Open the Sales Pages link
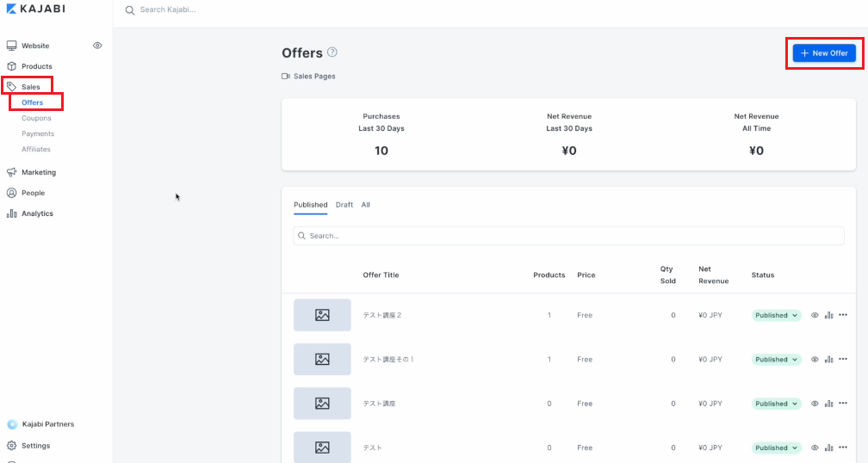 (314, 77)
